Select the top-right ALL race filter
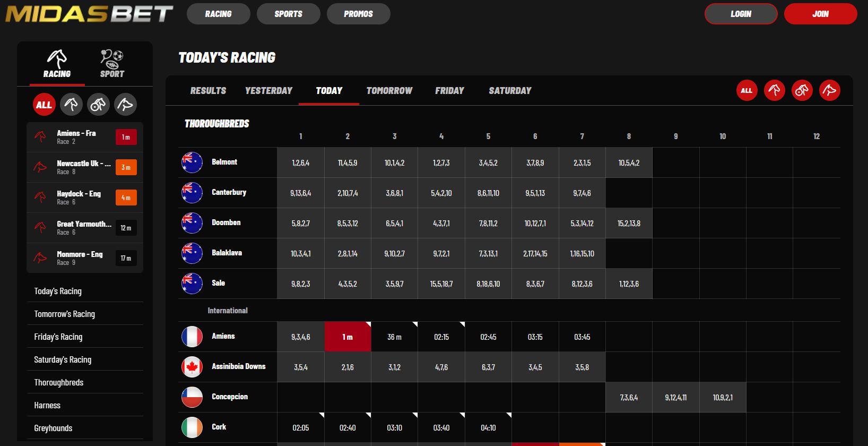Image resolution: width=868 pixels, height=446 pixels. pos(747,90)
